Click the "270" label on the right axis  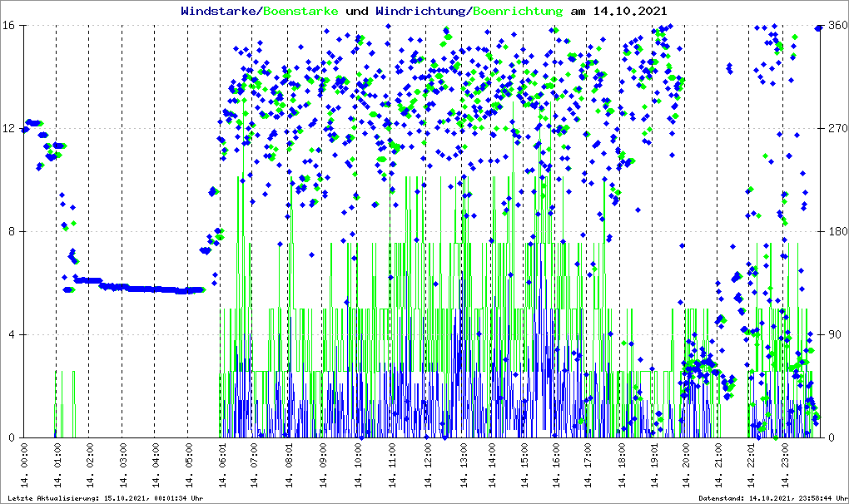pyautogui.click(x=837, y=129)
